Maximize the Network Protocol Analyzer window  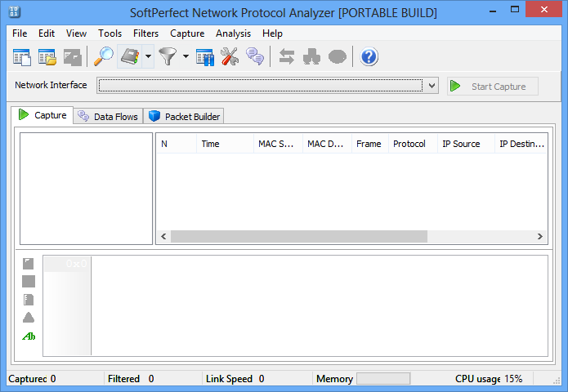[x=514, y=10]
